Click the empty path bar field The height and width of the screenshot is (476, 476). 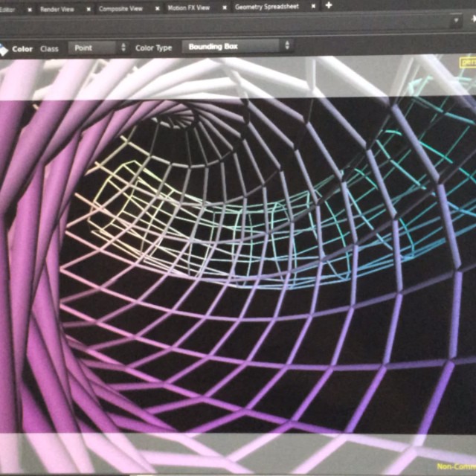[x=223, y=22]
